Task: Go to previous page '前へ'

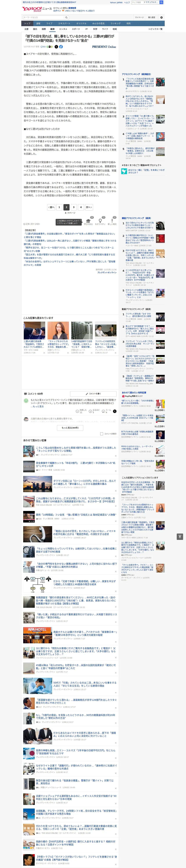Action: (51, 207)
